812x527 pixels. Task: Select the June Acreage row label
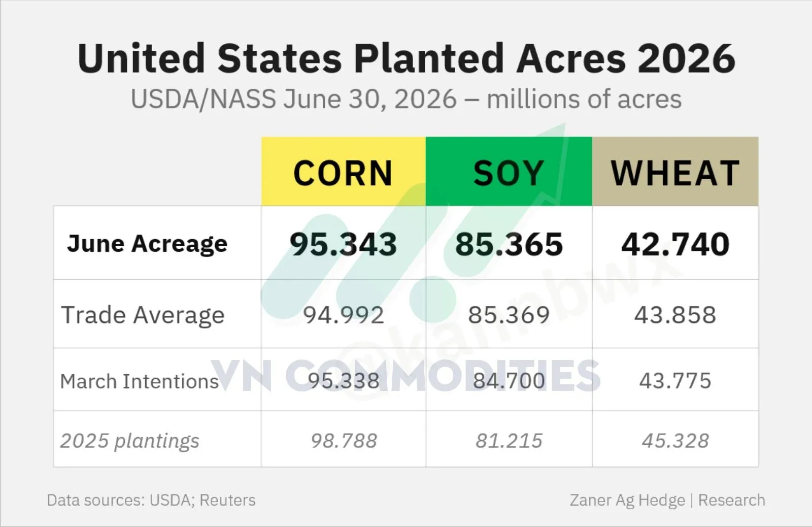(147, 244)
